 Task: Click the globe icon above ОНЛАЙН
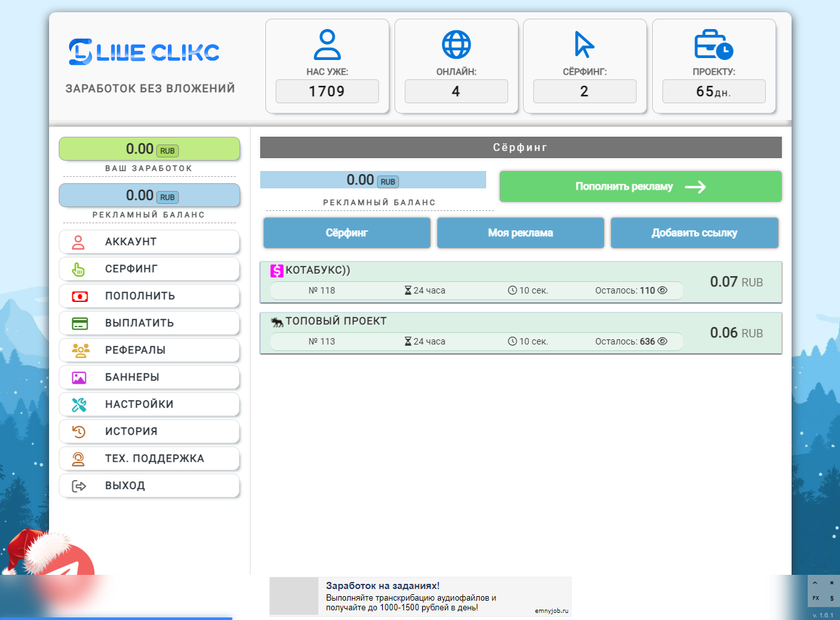(x=456, y=45)
